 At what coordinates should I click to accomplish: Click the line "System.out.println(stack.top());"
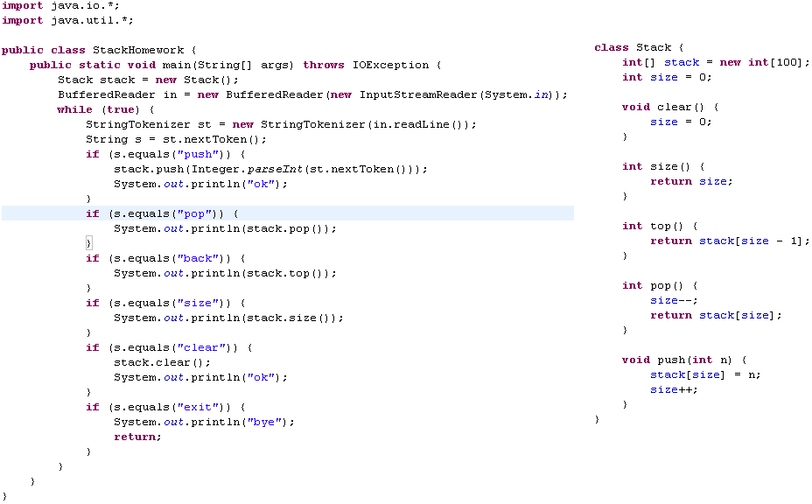coord(225,274)
